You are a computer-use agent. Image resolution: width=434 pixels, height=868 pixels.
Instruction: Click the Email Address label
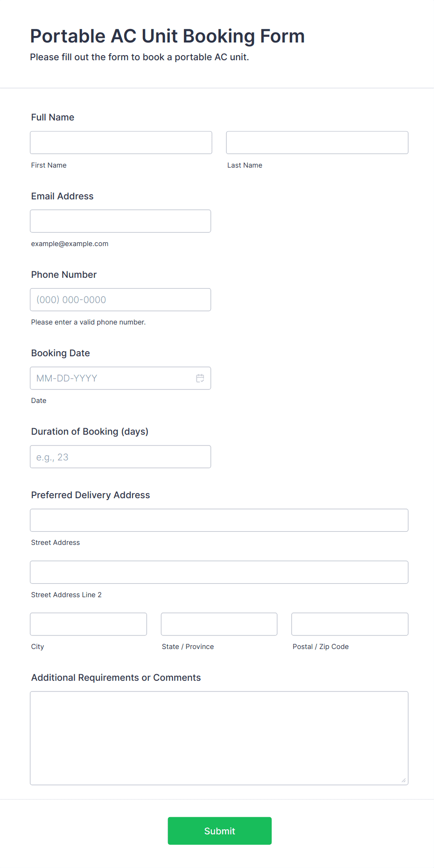(x=62, y=196)
